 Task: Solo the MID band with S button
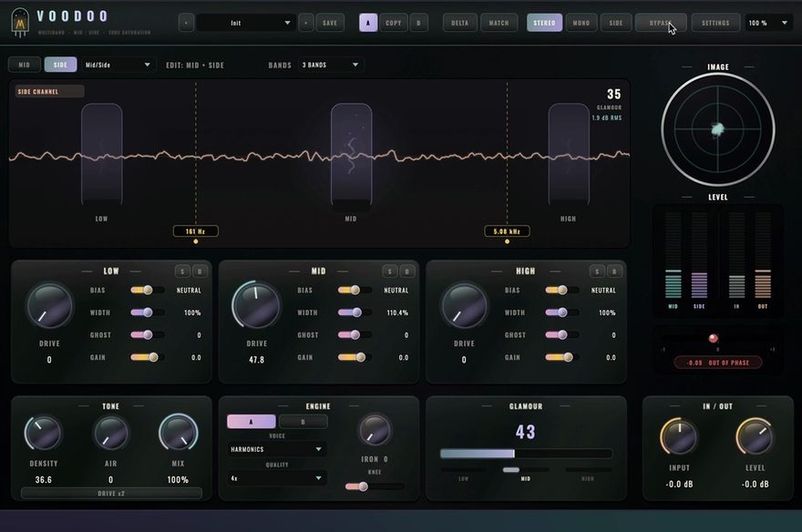[390, 271]
